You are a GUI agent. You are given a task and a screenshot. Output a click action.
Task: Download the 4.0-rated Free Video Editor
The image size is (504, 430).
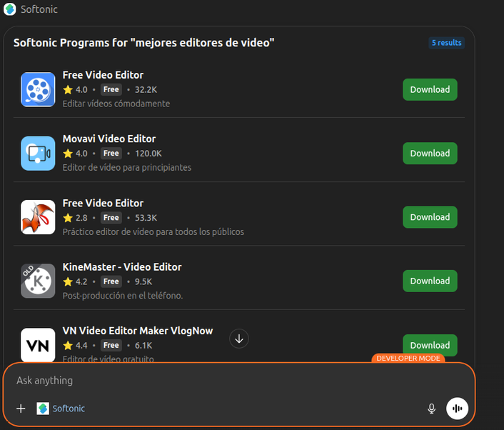(430, 89)
